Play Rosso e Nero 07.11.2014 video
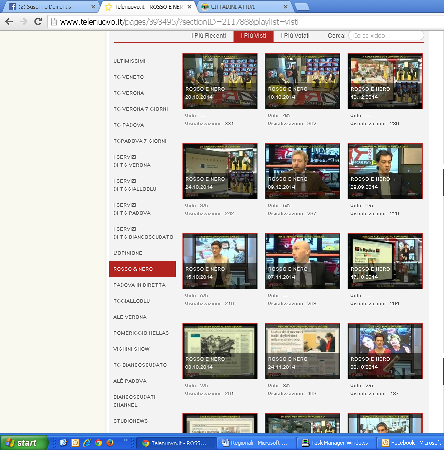 [303, 261]
